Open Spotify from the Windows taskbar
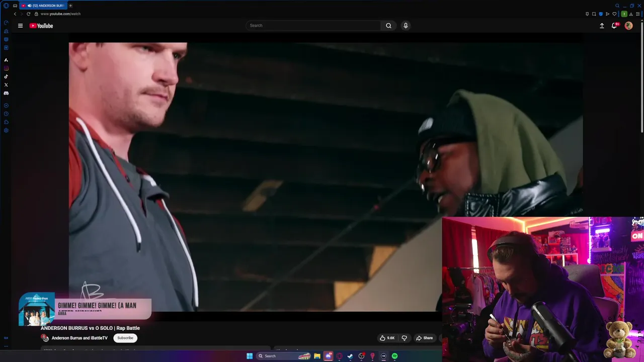This screenshot has width=644, height=362. pos(394,356)
